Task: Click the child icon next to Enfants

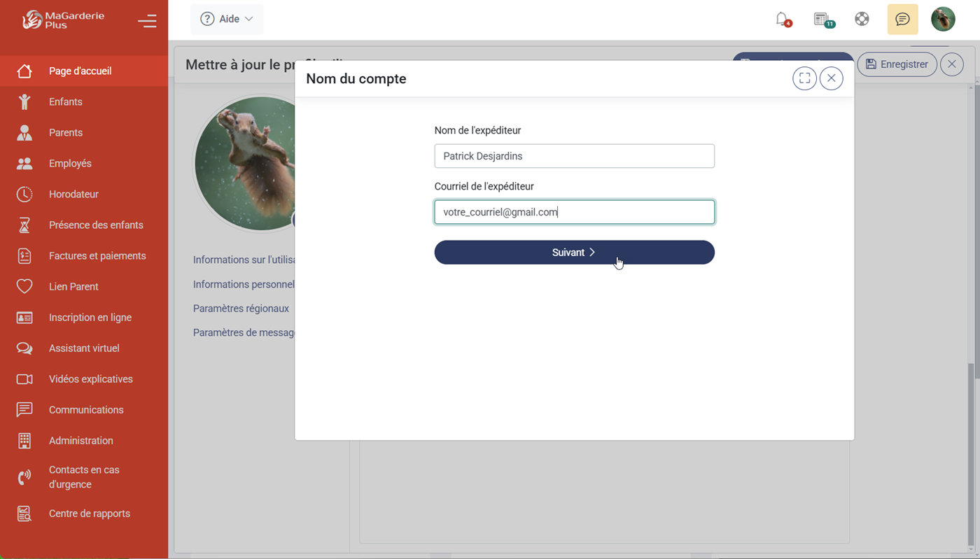Action: coord(24,101)
